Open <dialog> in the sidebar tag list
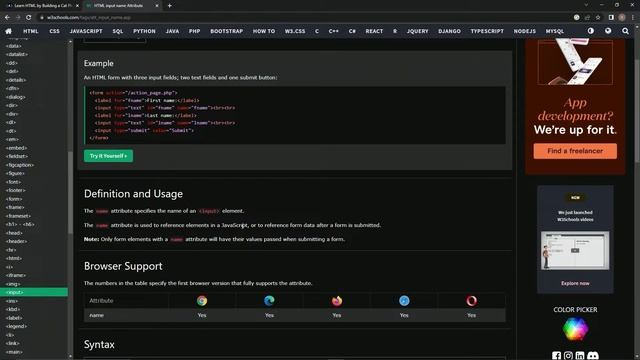Viewport: 640px width, 360px height. 16,97
